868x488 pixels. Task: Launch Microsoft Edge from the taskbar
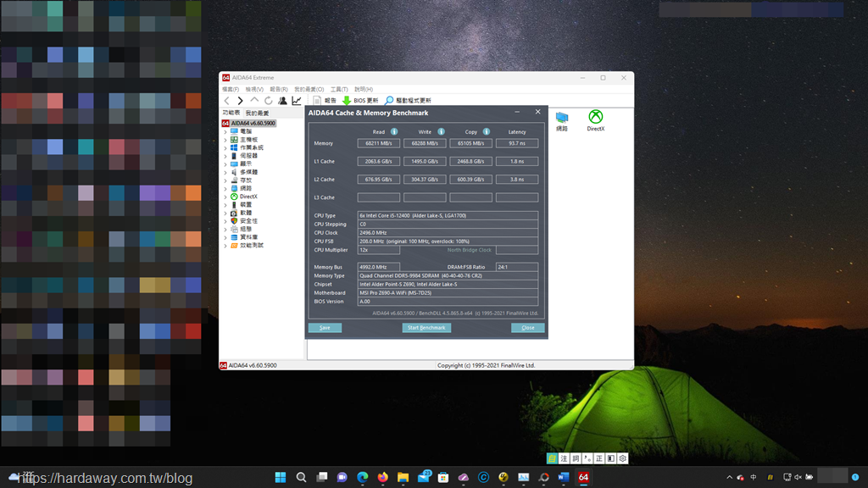click(363, 477)
